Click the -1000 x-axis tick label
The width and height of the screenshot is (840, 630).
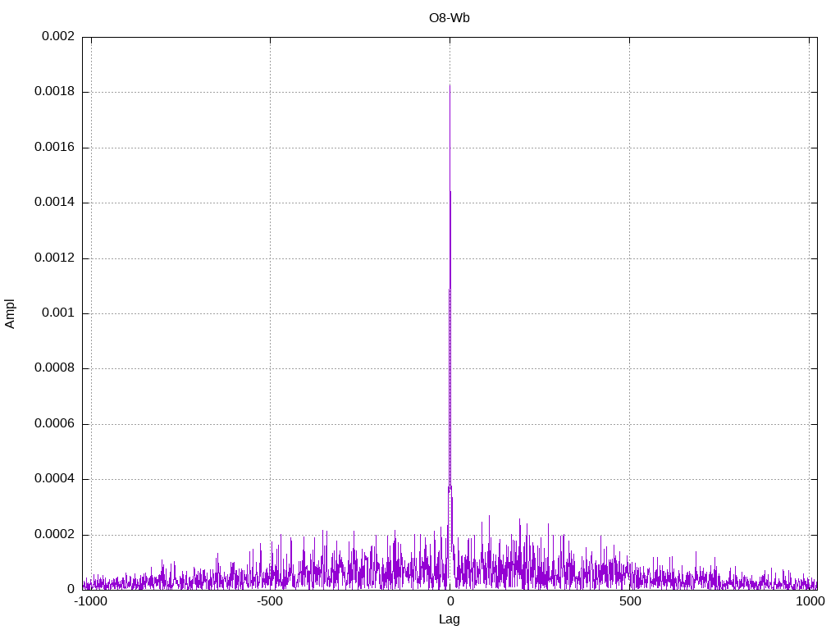pyautogui.click(x=90, y=601)
